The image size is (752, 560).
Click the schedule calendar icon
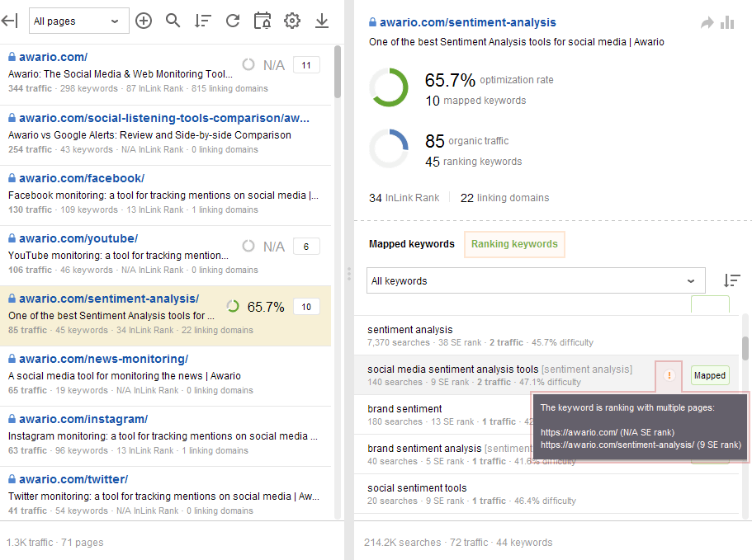pyautogui.click(x=262, y=21)
